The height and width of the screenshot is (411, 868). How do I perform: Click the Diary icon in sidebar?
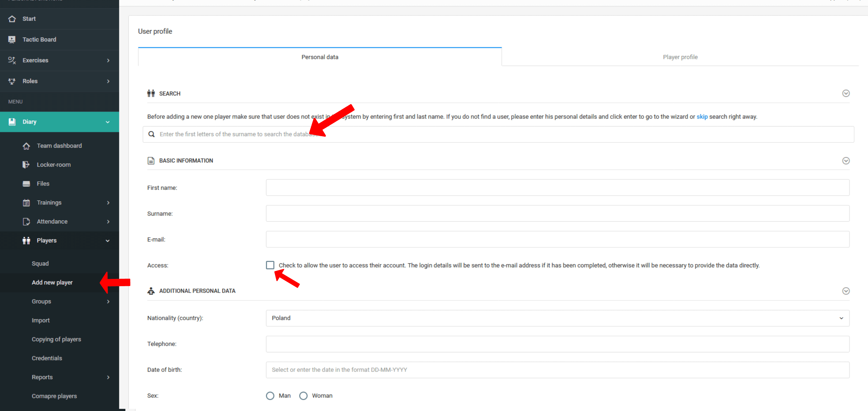coord(12,122)
